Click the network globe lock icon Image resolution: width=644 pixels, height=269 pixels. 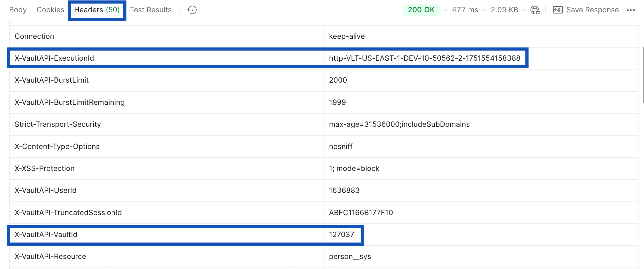point(535,10)
